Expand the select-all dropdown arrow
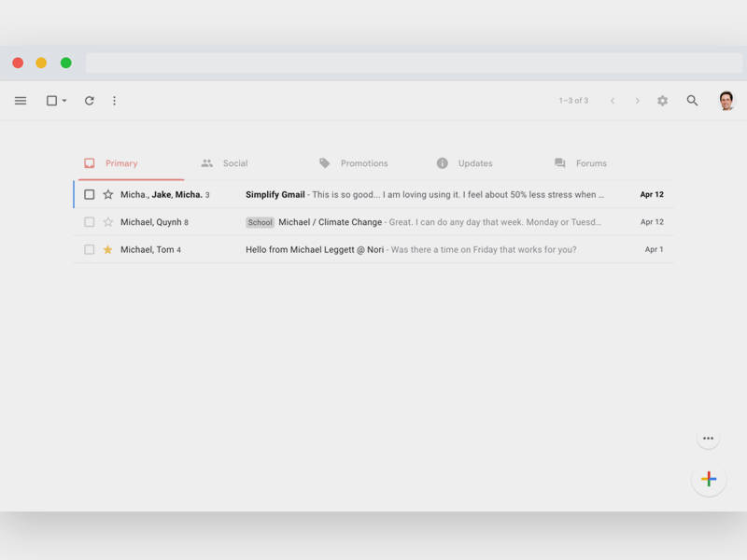The image size is (747, 560). click(64, 101)
